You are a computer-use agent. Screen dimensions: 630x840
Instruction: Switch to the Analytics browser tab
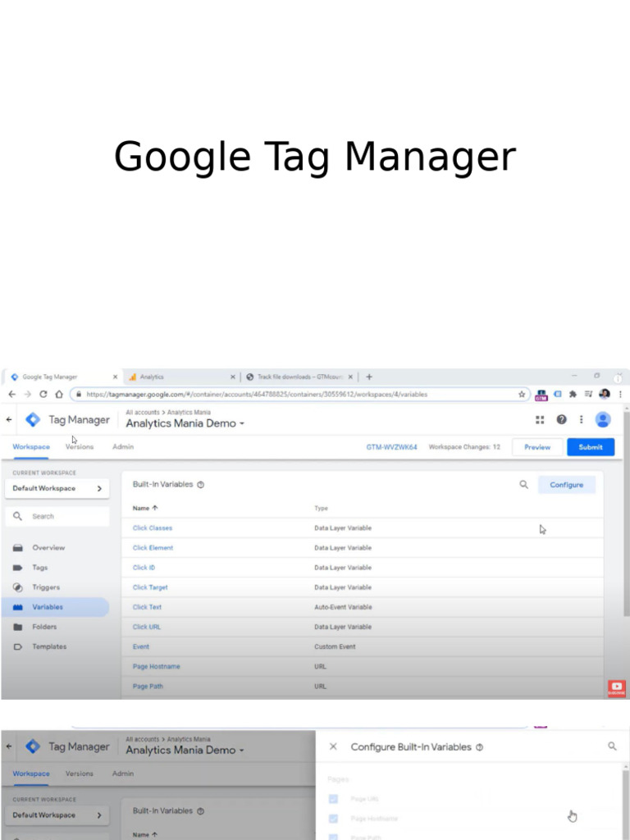click(181, 377)
